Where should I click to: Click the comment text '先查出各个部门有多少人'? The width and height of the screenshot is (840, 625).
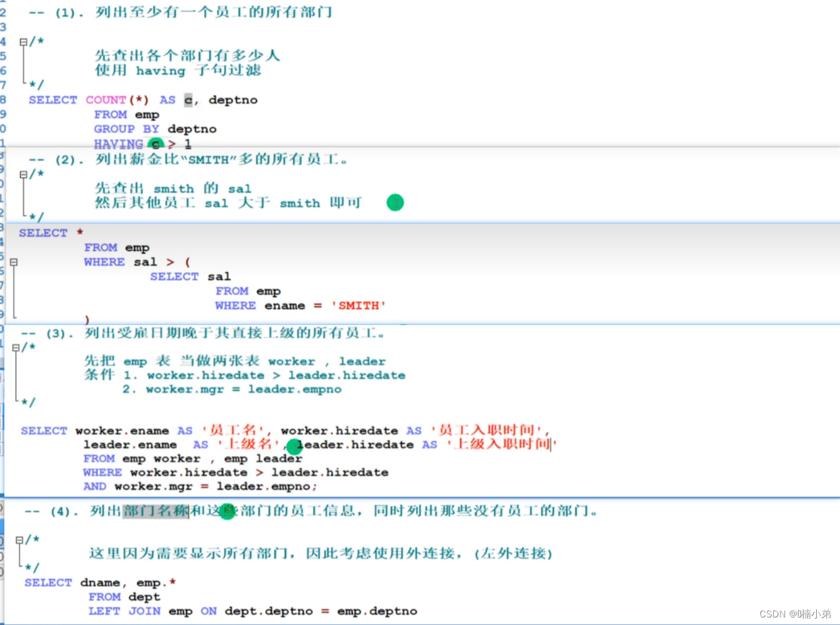tap(187, 55)
